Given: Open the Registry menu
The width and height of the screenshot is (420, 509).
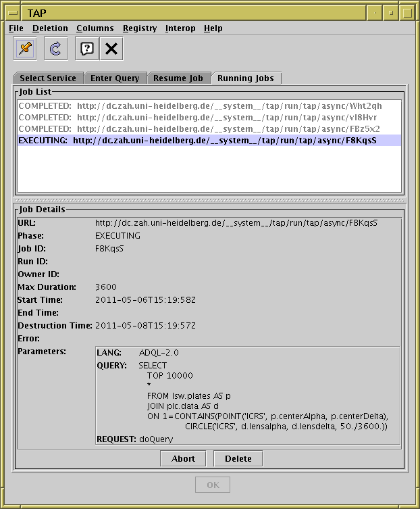Looking at the screenshot, I should (x=140, y=28).
